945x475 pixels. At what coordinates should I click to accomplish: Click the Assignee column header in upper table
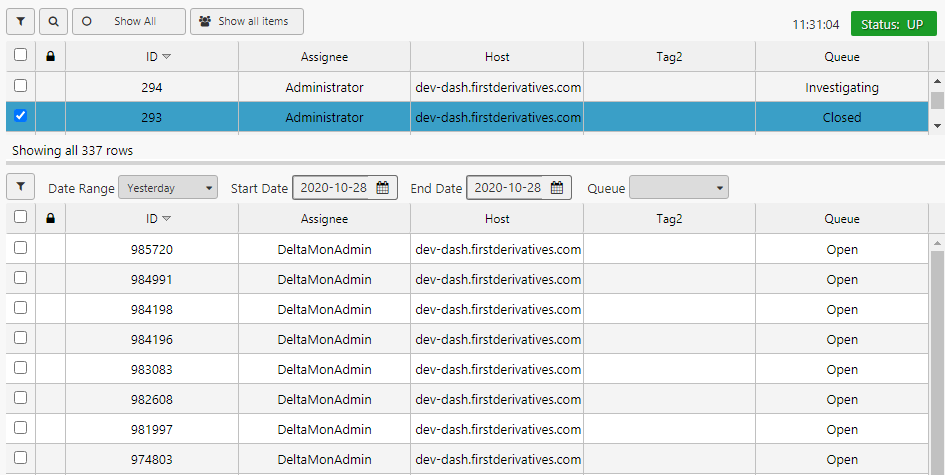(x=324, y=57)
